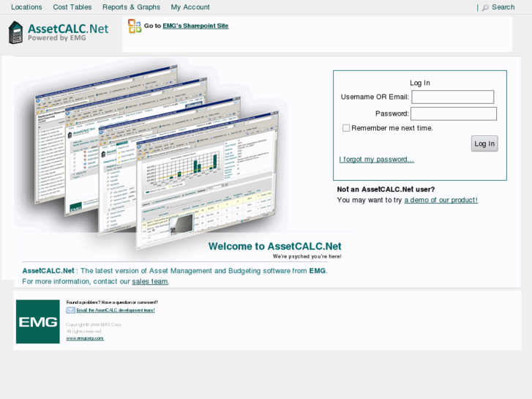Viewport: 532px width, 399px height.
Task: Focus the Username OR Email field
Action: 453,97
